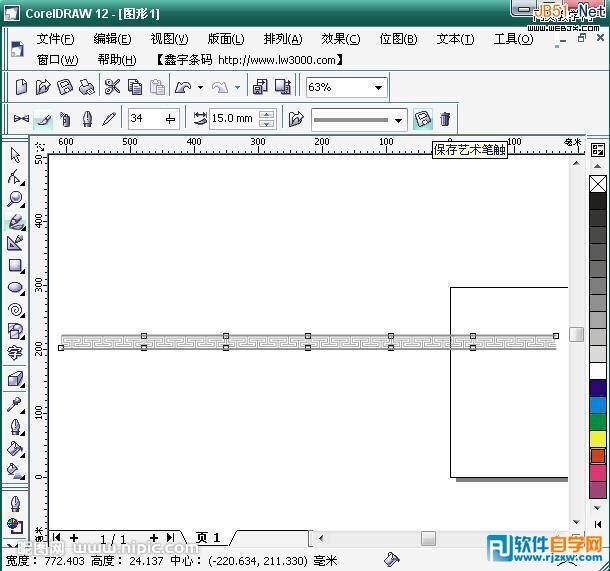Pick the green color swatch
This screenshot has height=571, width=610.
[x=598, y=422]
